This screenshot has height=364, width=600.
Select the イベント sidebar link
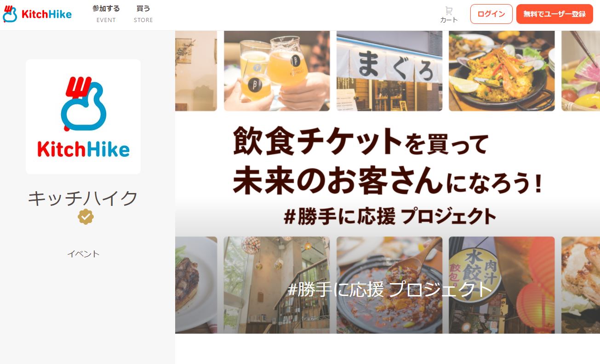tap(83, 254)
